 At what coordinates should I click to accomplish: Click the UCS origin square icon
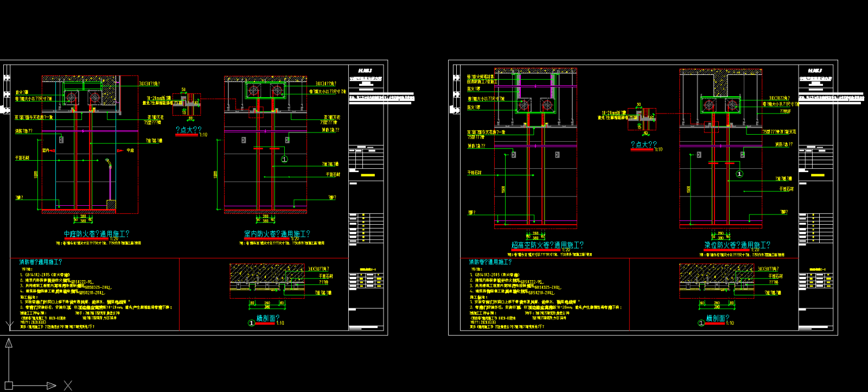pyautogui.click(x=9, y=385)
